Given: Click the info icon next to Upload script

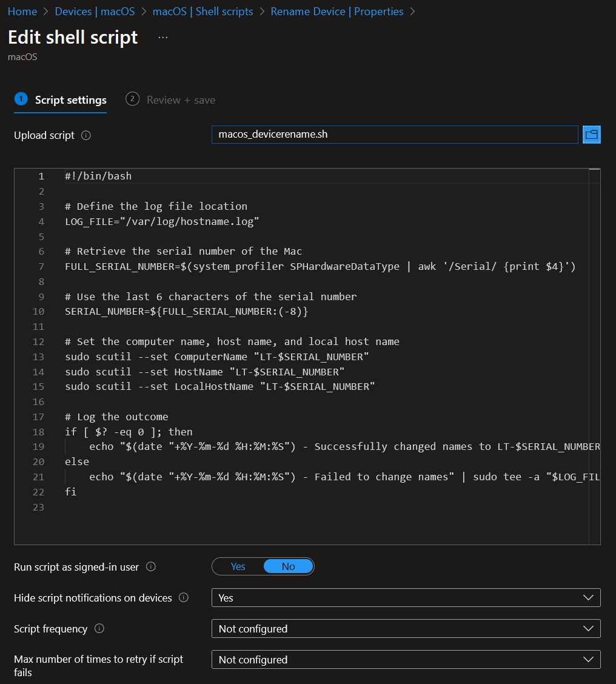Looking at the screenshot, I should coord(85,136).
